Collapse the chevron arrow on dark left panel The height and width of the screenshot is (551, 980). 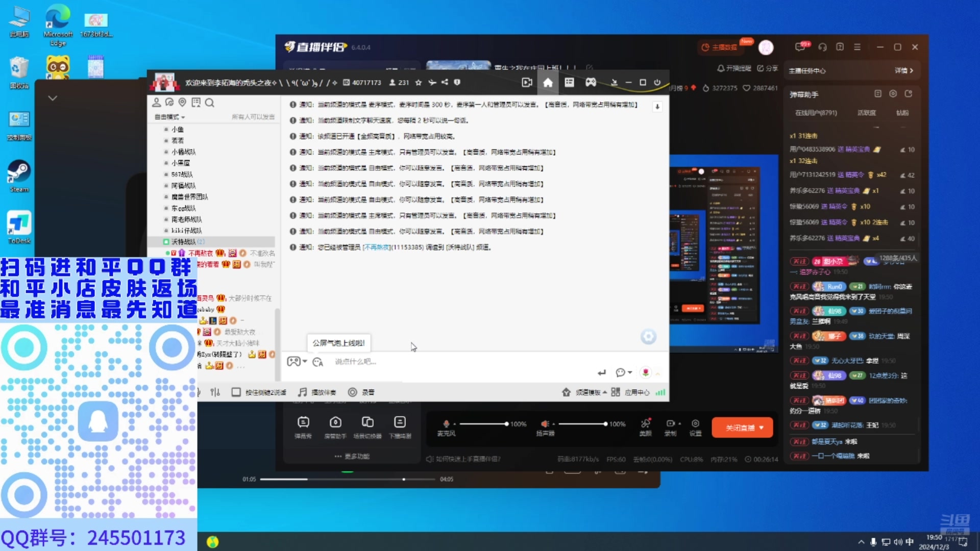[x=53, y=98]
